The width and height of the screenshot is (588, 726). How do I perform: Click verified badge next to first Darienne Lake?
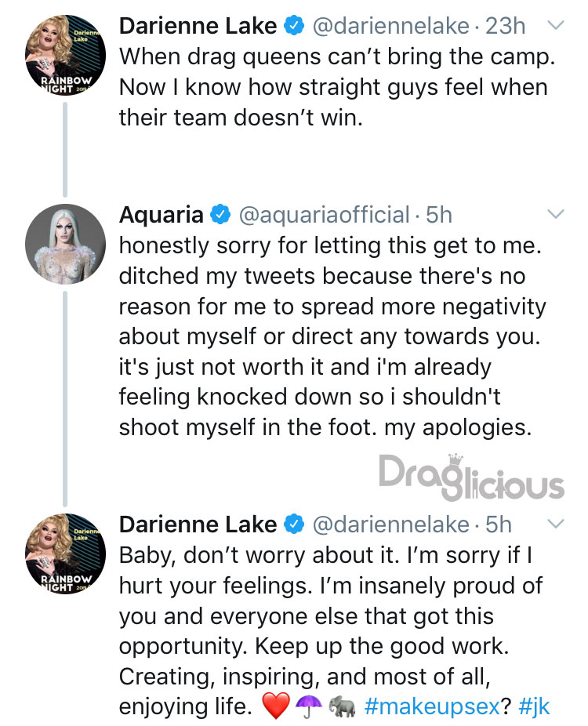pyautogui.click(x=294, y=25)
